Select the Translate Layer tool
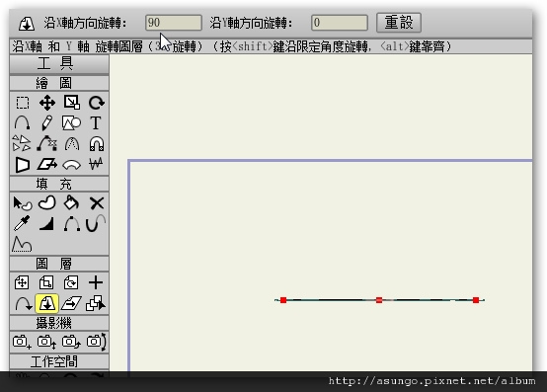Screen dimensions: 547x392 (22, 282)
